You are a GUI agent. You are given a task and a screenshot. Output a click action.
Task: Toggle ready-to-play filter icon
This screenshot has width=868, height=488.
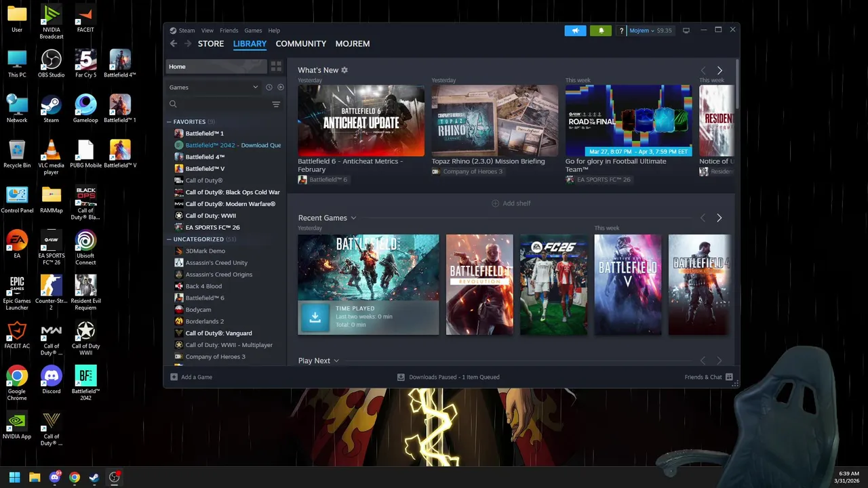(x=280, y=87)
